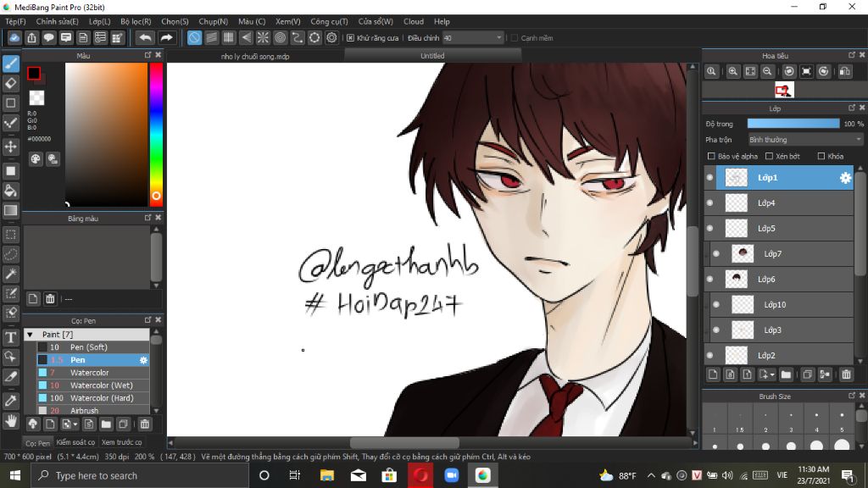Screen dimensions: 868x488
Task: Show hidden system tray icons chevron
Action: 651,475
